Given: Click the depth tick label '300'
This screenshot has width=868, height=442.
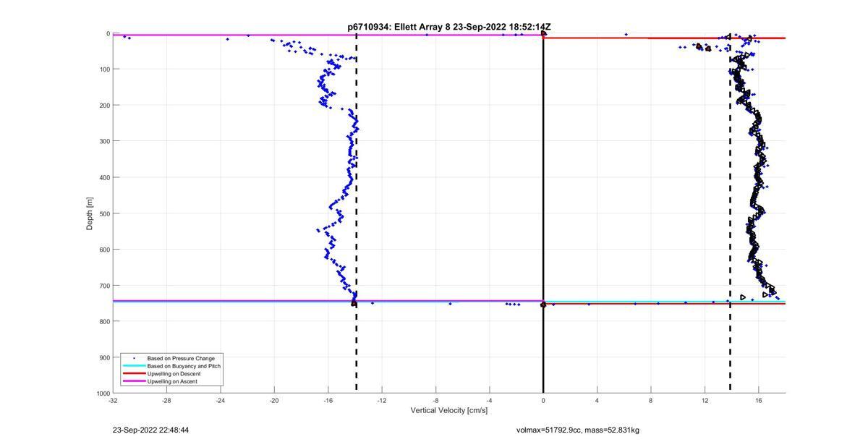Looking at the screenshot, I should (x=104, y=141).
